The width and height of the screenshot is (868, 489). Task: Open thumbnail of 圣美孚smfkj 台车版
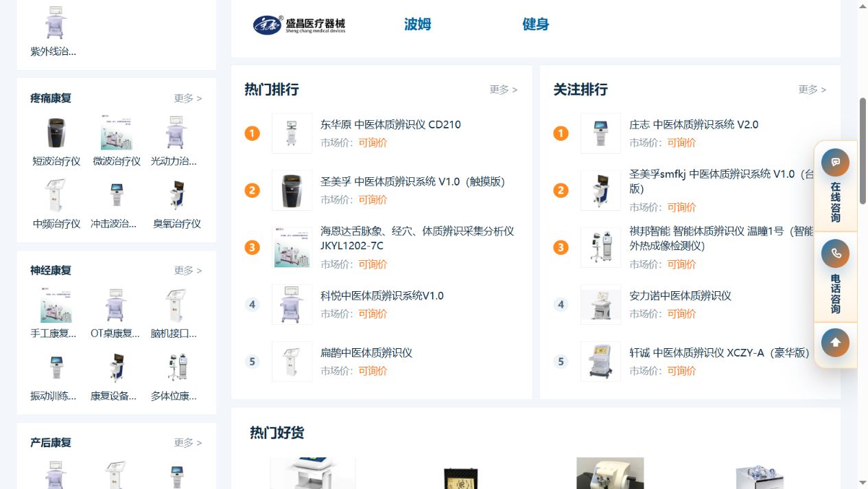pyautogui.click(x=601, y=190)
